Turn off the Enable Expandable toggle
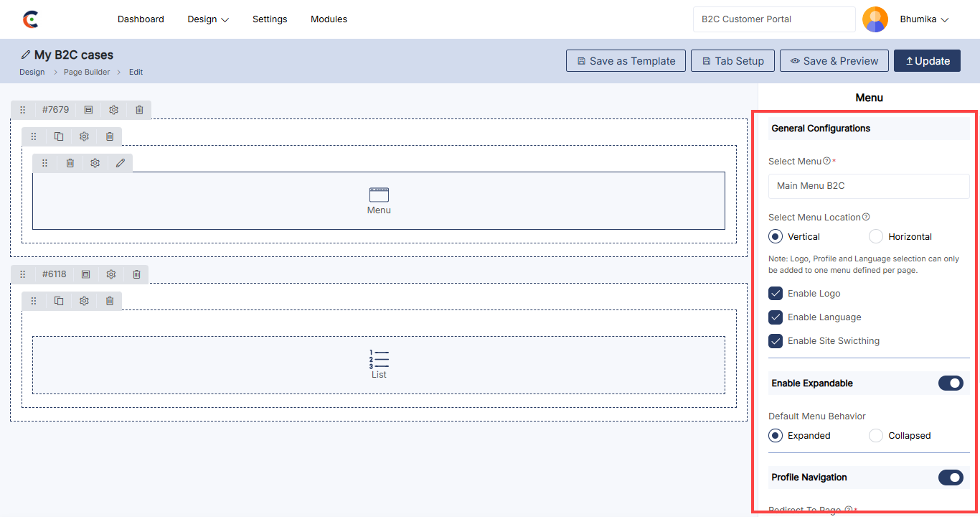Viewport: 980px width, 517px height. coord(951,383)
